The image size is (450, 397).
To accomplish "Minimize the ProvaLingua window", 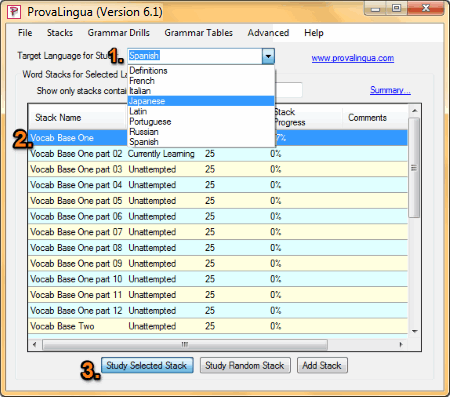I will 376,9.
